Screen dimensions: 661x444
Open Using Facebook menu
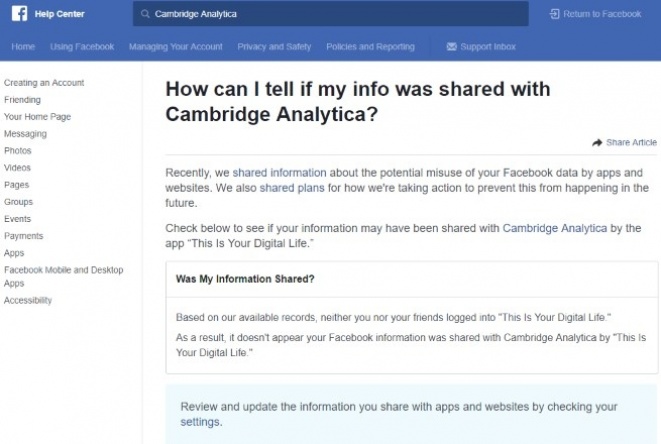[x=82, y=47]
